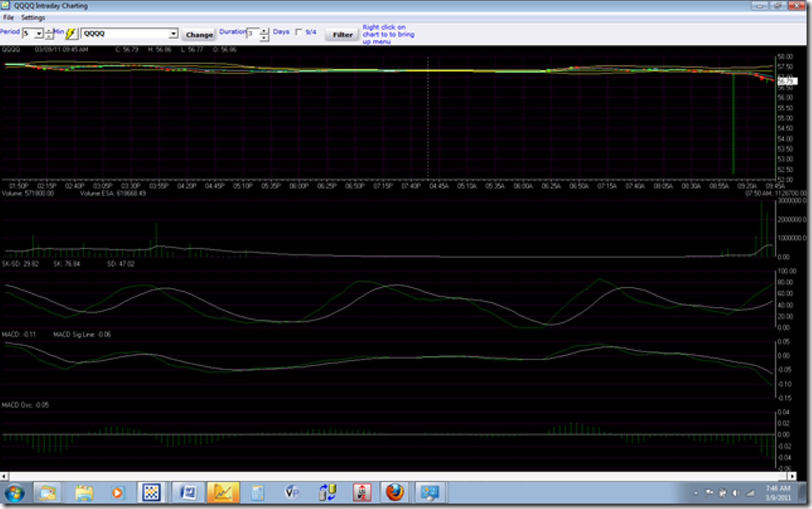This screenshot has width=812, height=509.
Task: Focus the QQQQ symbol text field
Action: 125,34
